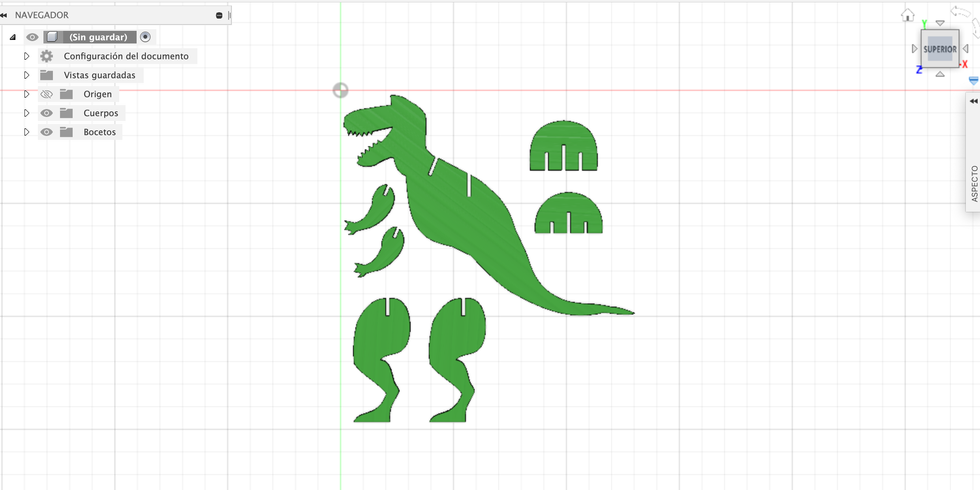Open the ASPECTO side panel tab
This screenshot has width=980, height=490.
pyautogui.click(x=974, y=183)
